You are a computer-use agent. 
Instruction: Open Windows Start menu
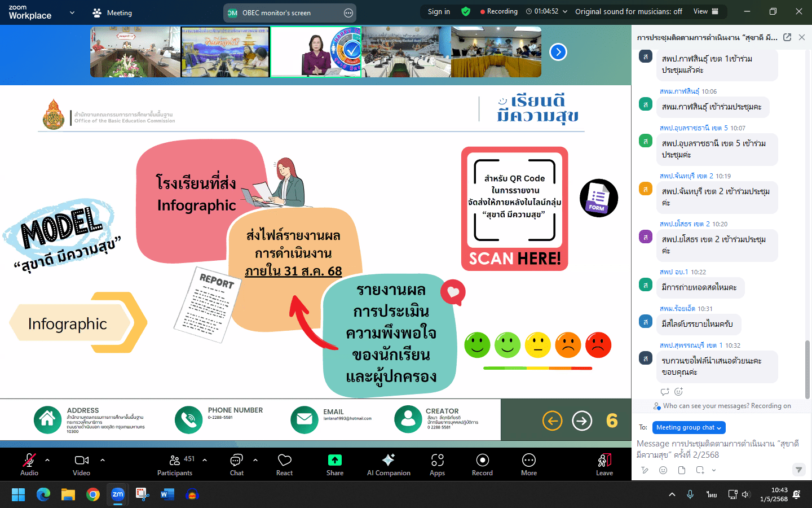pos(18,495)
